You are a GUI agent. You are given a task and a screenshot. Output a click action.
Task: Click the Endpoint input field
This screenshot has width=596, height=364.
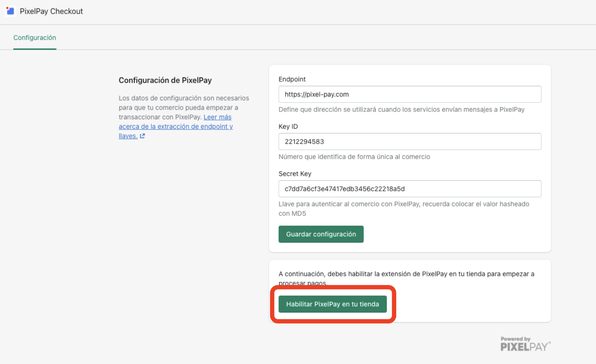[x=410, y=94]
